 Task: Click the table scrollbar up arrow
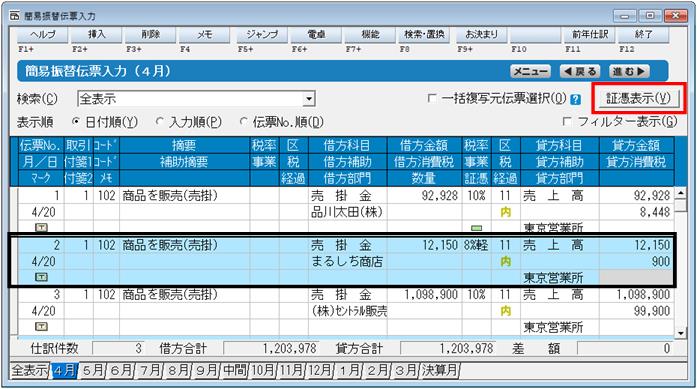point(681,193)
